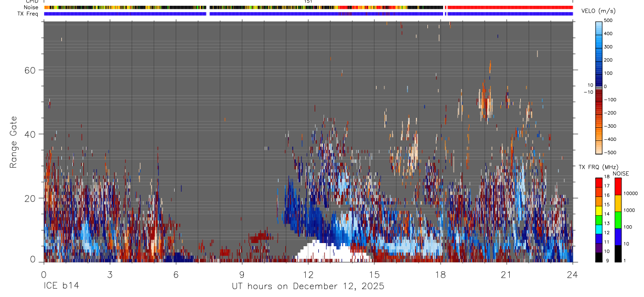This screenshot has height=297, width=644.
Task: Click the 'VELO (m/s)' colorbar title
Action: [598, 11]
